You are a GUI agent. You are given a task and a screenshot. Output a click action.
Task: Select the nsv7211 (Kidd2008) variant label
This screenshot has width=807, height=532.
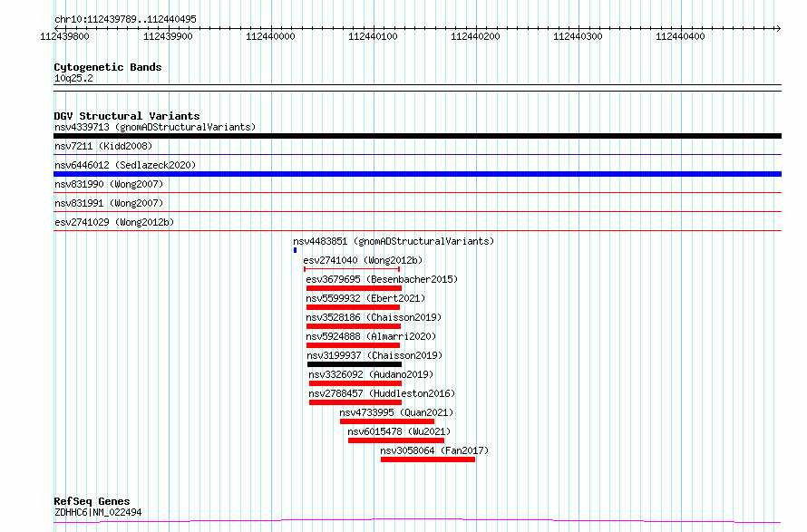point(103,146)
